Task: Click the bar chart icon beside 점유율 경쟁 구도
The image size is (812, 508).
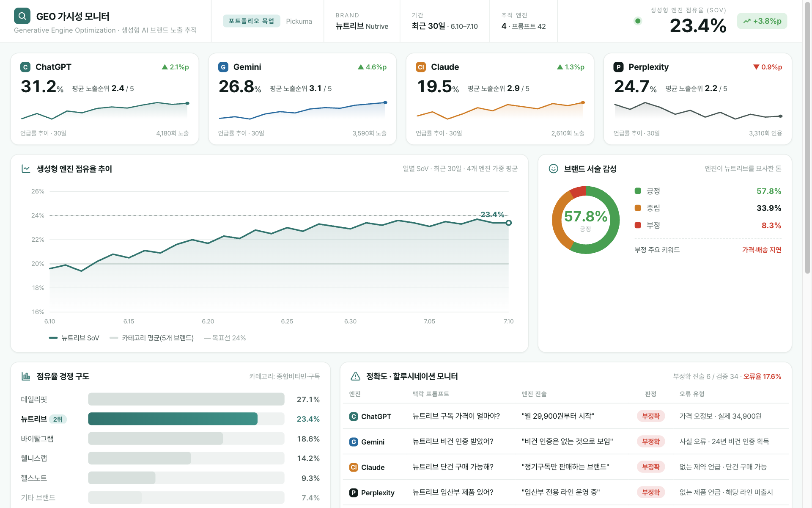Action: (26, 376)
